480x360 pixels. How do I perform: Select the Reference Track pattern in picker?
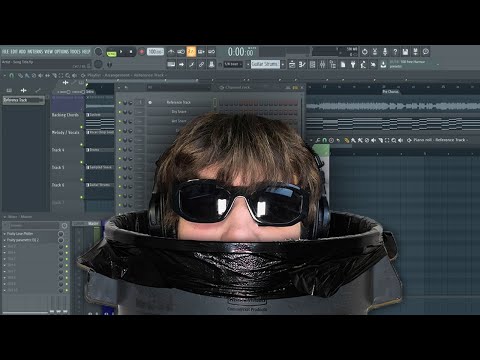pos(23,100)
